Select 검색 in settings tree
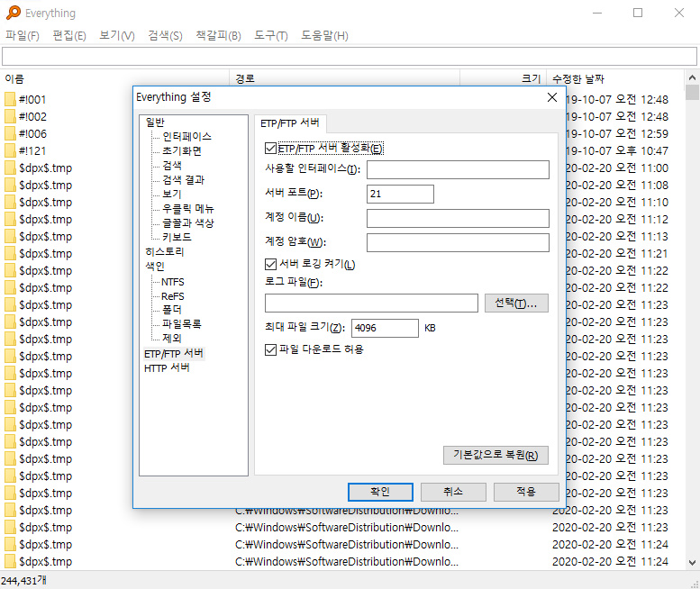The image size is (700, 589). pyautogui.click(x=172, y=166)
